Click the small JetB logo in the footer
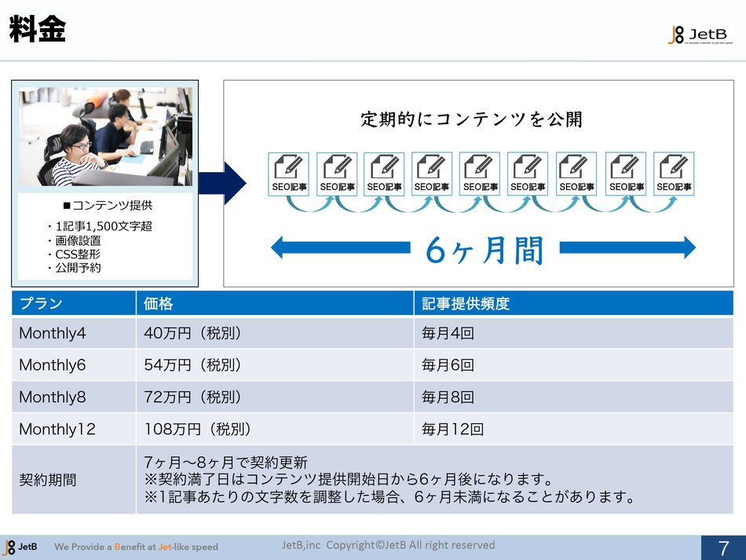 click(20, 547)
